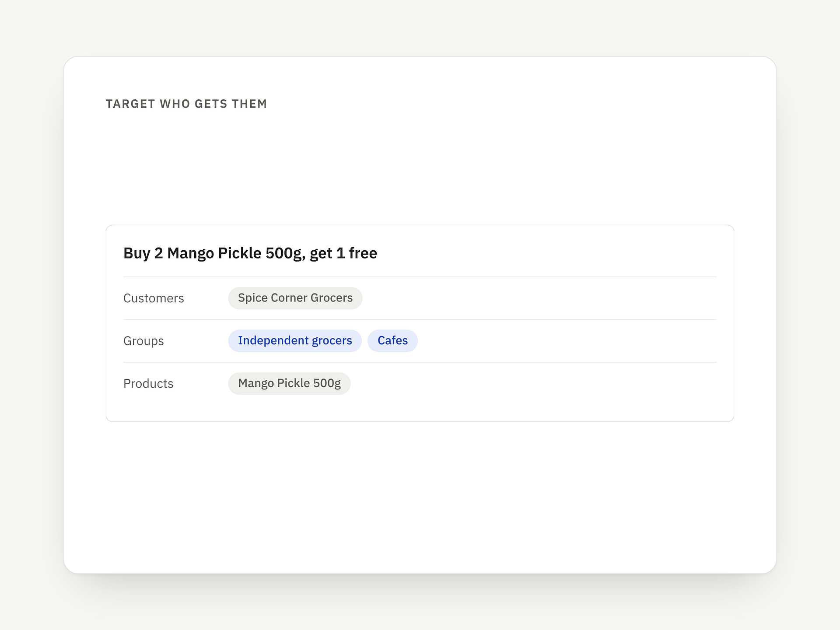Click the promotion title Buy 2 Mango Pickle 500g, get 1 free

coord(250,253)
